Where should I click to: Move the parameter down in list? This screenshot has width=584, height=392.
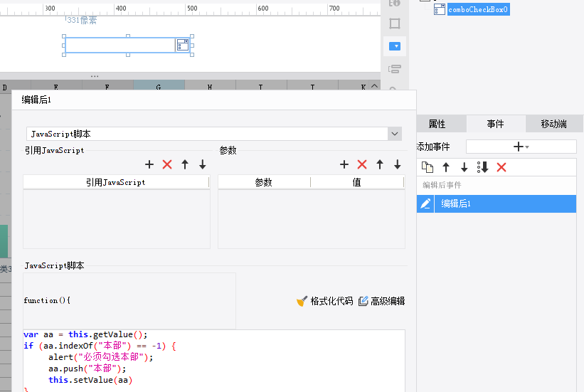(398, 164)
